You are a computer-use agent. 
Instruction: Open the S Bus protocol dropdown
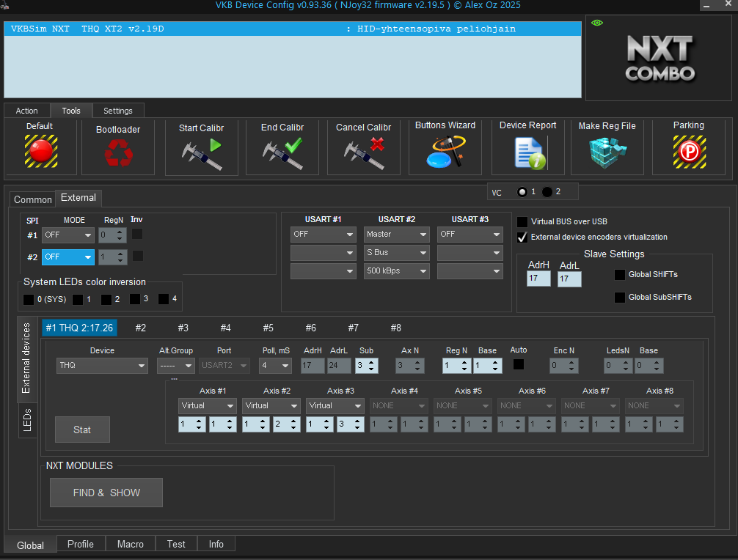point(396,252)
